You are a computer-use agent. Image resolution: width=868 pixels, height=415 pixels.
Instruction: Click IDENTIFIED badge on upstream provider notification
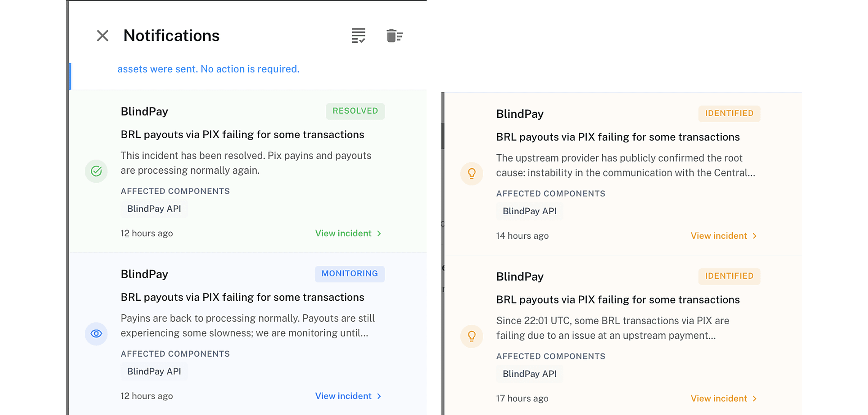pyautogui.click(x=729, y=113)
